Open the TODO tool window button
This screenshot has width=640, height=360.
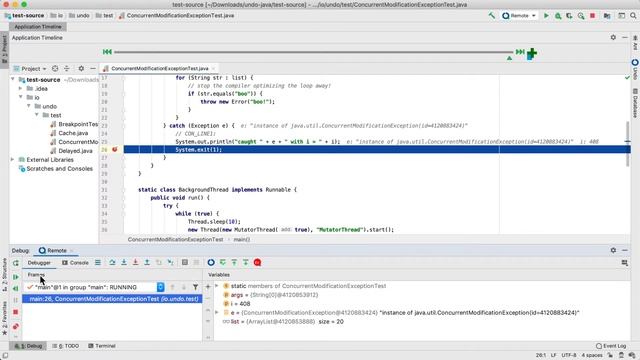point(66,346)
